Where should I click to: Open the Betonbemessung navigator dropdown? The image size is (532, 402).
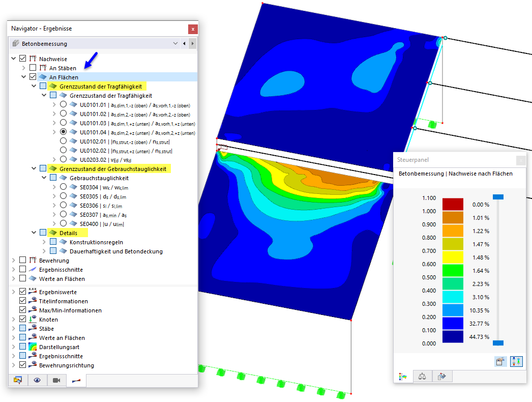[x=175, y=43]
